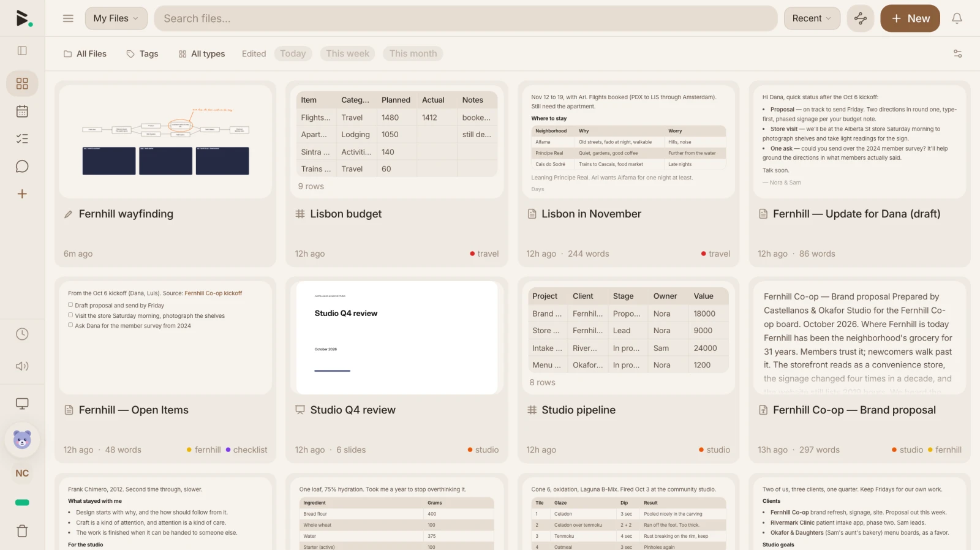The image size is (980, 550).
Task: Open the notifications bell
Action: (957, 18)
